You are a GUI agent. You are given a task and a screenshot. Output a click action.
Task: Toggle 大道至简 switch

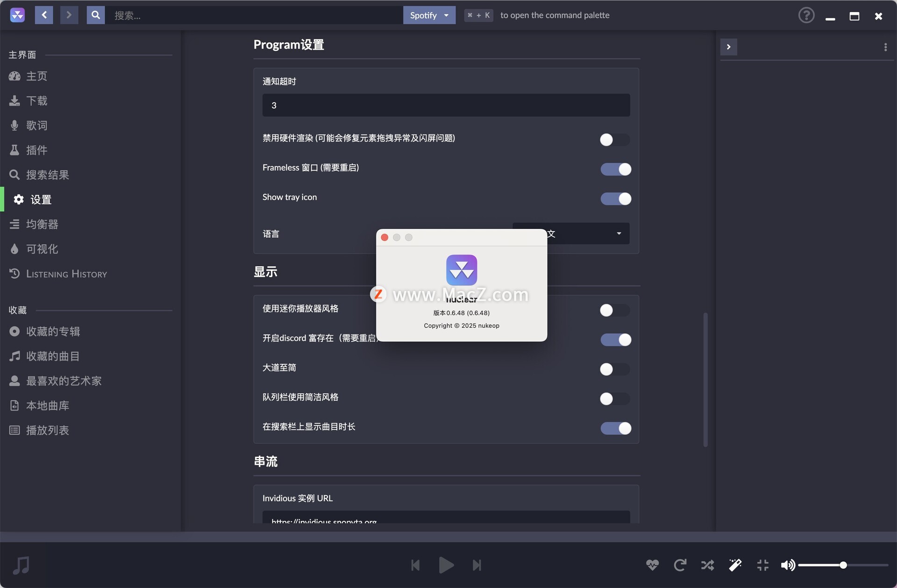(615, 369)
